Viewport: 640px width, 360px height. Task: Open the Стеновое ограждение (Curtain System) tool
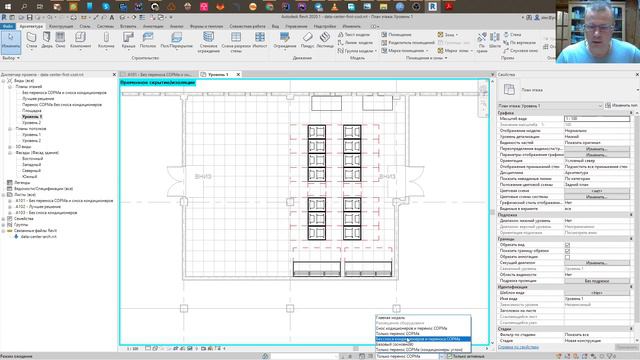[x=208, y=42]
